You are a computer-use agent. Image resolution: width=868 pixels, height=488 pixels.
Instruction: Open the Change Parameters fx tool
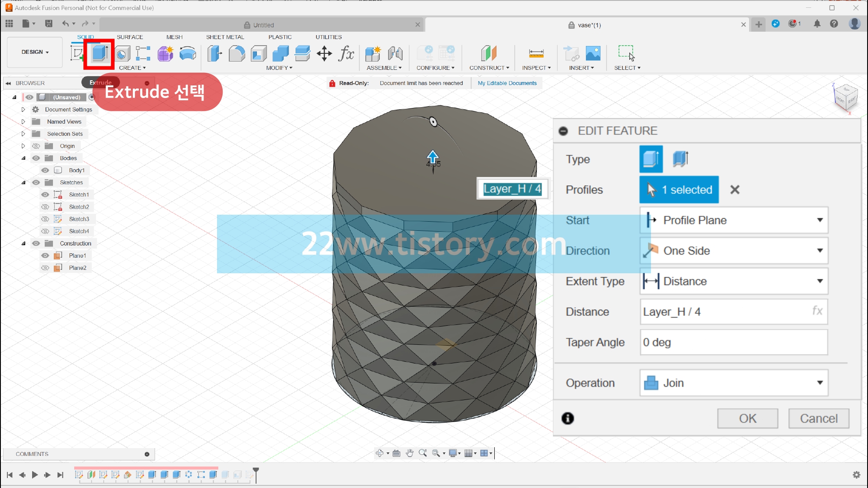tap(346, 54)
